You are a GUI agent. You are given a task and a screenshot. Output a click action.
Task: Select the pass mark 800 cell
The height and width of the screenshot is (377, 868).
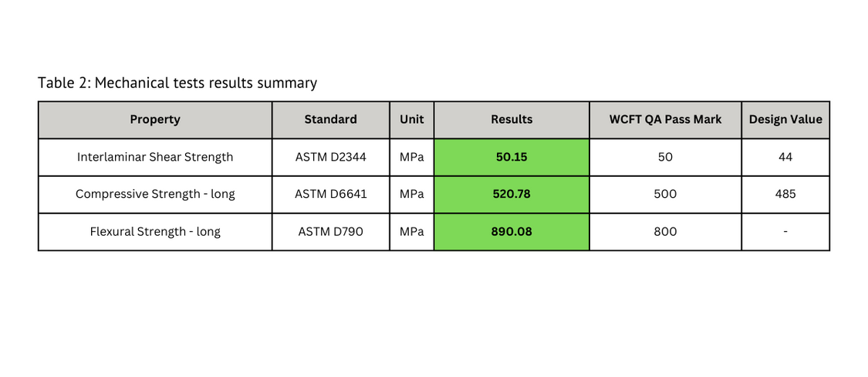click(665, 232)
